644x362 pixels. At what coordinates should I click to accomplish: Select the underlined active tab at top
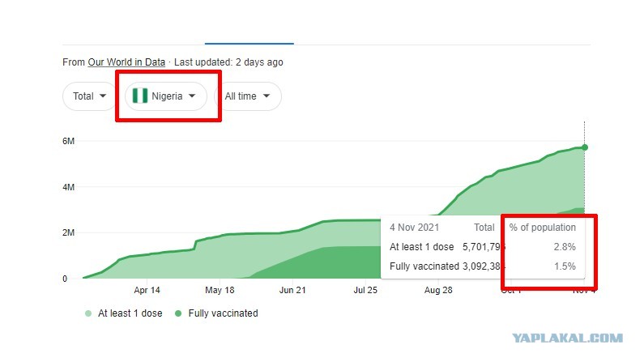pos(249,43)
